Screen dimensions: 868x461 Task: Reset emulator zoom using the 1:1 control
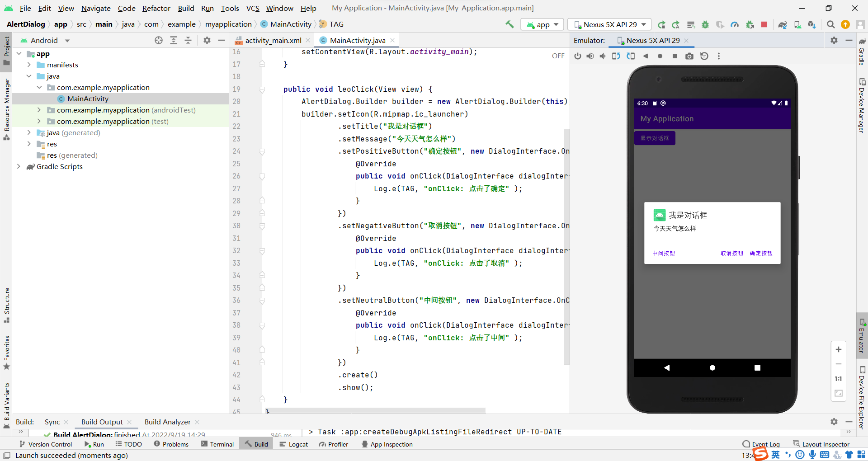coord(839,379)
